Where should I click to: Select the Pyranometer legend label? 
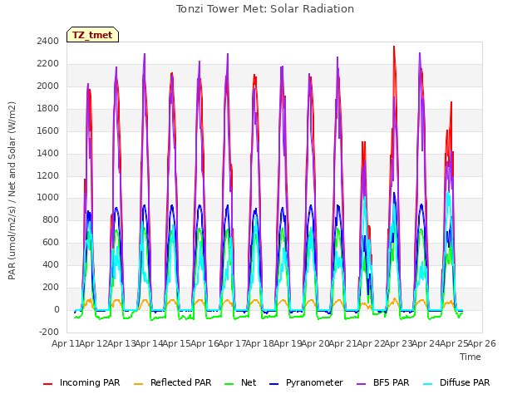314,382
